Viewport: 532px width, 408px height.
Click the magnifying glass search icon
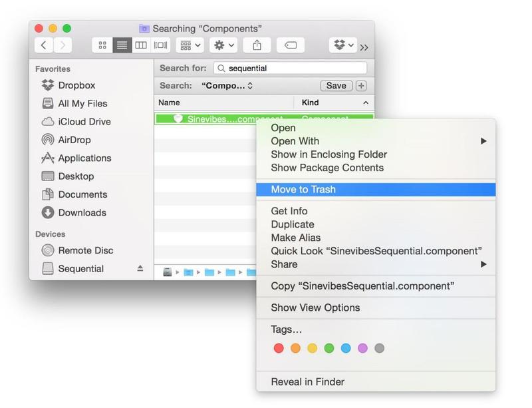click(221, 69)
